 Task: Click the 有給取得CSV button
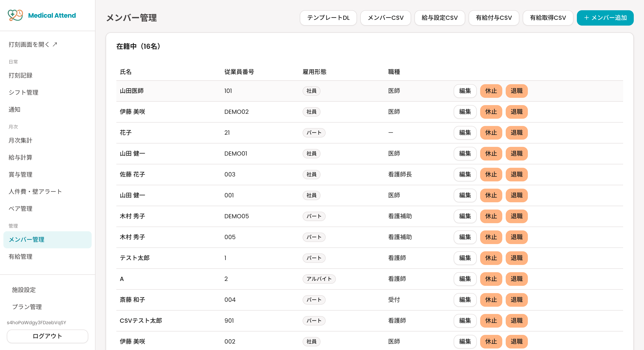pyautogui.click(x=548, y=18)
